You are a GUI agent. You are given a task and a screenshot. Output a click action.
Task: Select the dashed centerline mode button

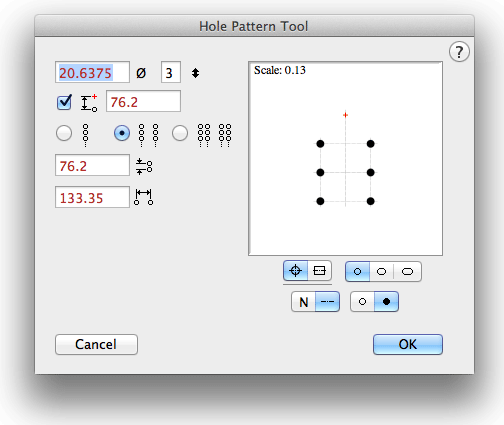(327, 302)
